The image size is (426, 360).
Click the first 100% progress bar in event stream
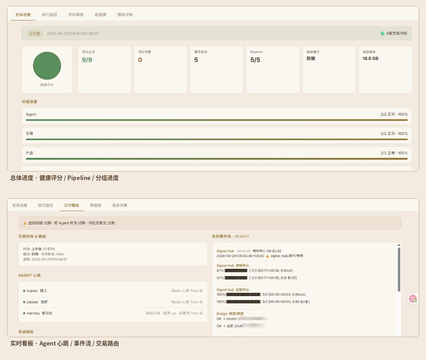coord(243,295)
